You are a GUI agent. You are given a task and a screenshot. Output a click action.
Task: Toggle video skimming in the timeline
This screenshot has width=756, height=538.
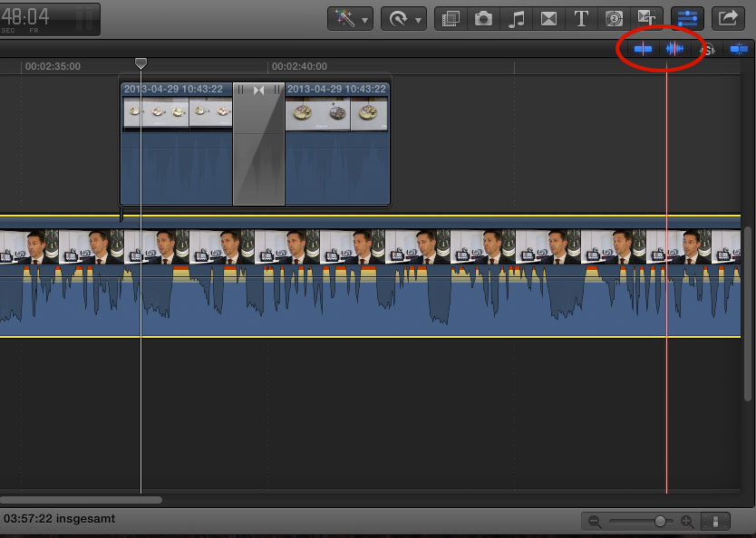tap(643, 49)
